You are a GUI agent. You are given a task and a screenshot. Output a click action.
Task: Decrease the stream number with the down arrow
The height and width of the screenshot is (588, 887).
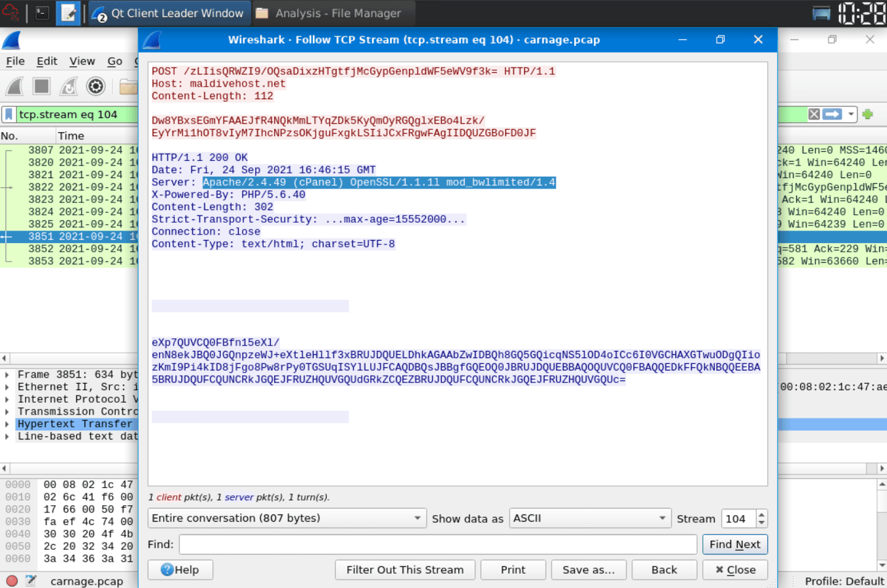click(761, 523)
